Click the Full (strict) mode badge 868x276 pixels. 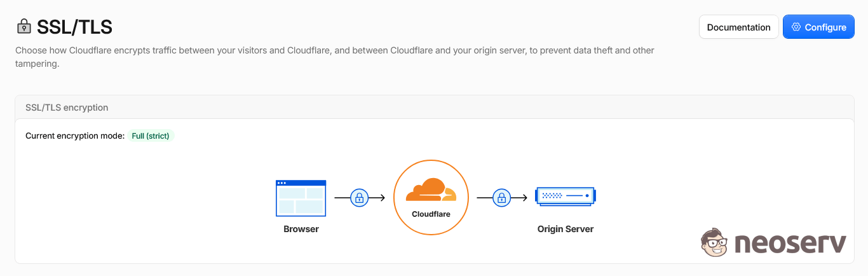(x=151, y=136)
